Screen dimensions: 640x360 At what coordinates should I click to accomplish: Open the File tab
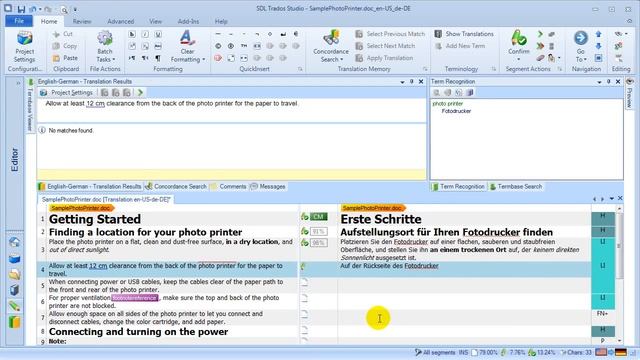(x=19, y=21)
